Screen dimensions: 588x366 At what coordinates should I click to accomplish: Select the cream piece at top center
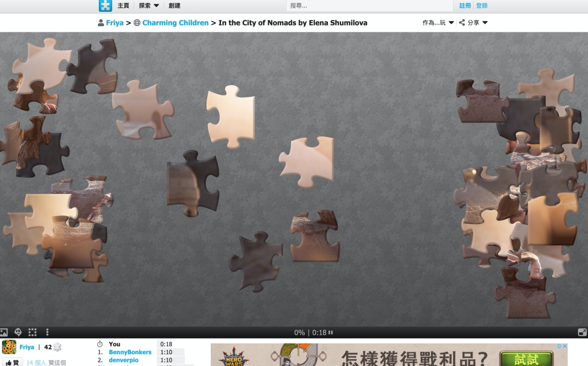tap(231, 117)
